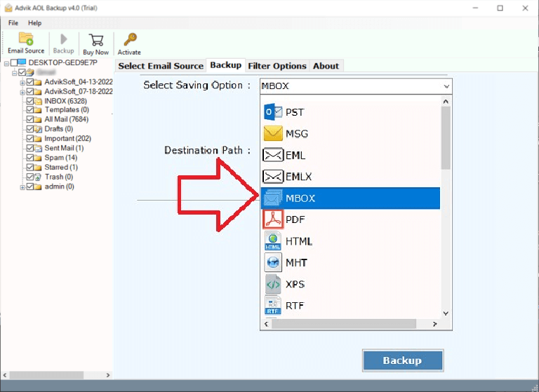Check the DESKTOP-GED9E7P root checkbox

coord(14,62)
